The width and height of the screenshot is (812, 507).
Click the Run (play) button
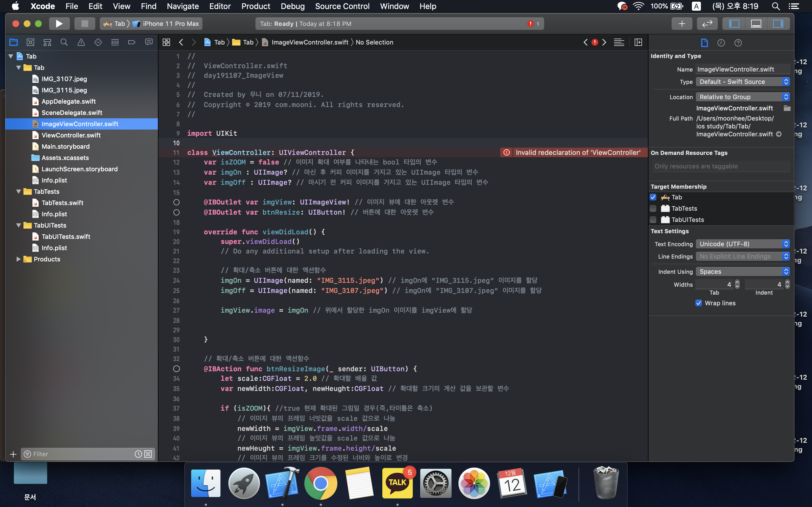(x=59, y=23)
